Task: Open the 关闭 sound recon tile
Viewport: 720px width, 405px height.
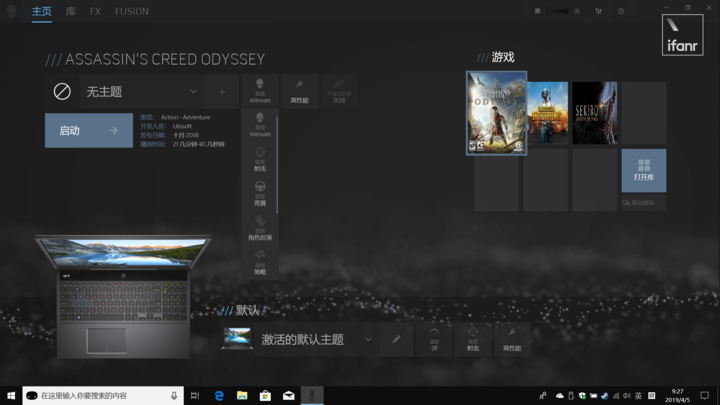Action: pos(339,91)
